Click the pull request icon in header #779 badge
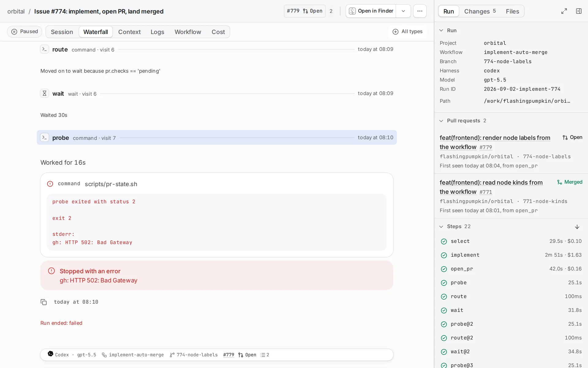Screen dimensions: 588x368 (305, 11)
